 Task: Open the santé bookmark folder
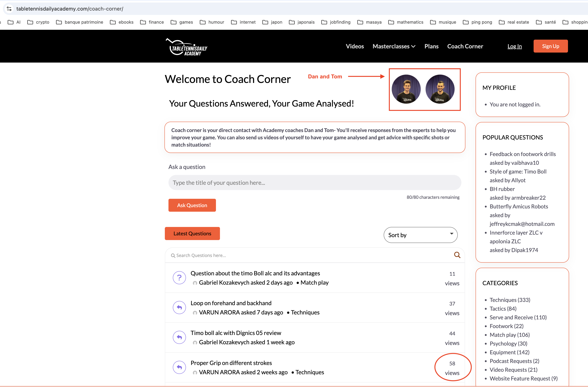point(546,22)
